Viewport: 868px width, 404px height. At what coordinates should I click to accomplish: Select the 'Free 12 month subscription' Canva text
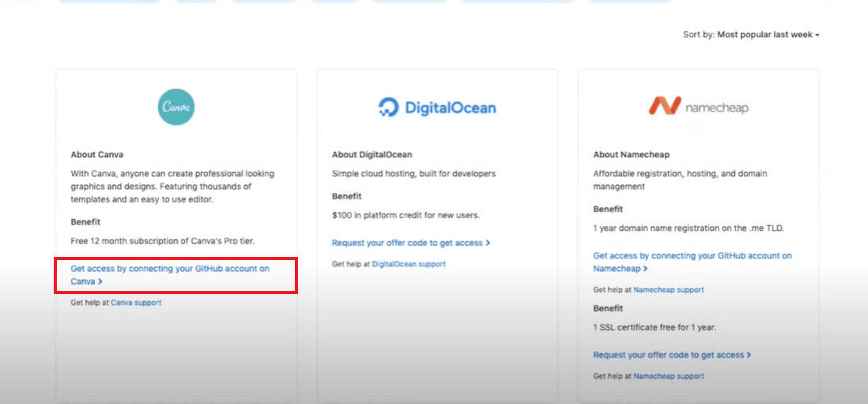pyautogui.click(x=163, y=240)
